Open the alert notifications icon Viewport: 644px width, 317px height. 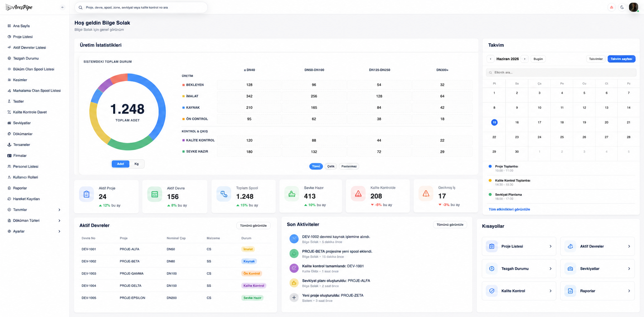(612, 7)
